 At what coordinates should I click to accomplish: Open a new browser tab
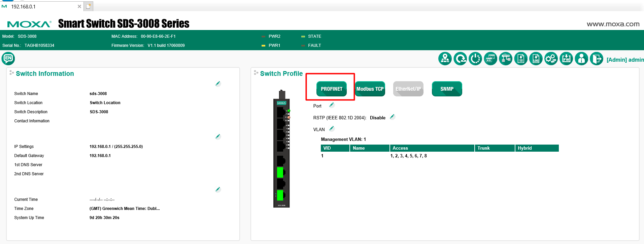[89, 6]
